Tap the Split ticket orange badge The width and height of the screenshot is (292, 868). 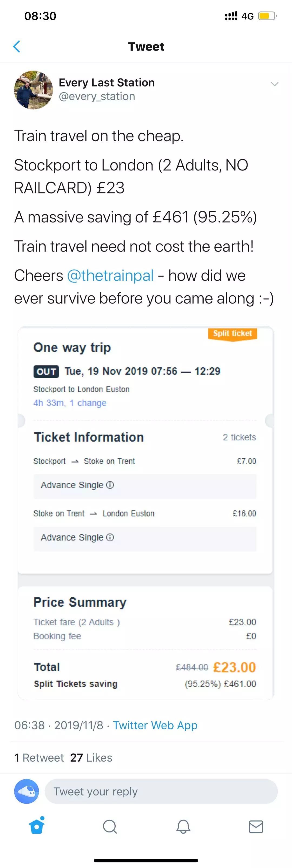[232, 334]
